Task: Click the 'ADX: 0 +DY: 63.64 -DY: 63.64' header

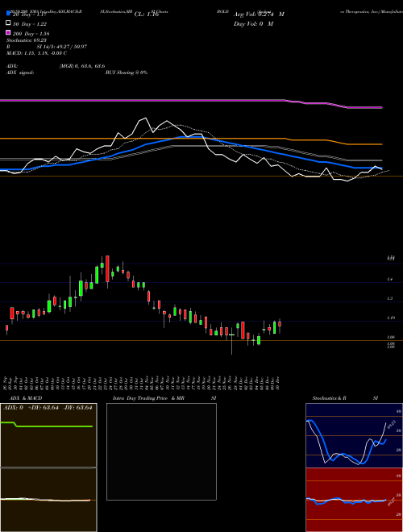Action: click(x=48, y=408)
